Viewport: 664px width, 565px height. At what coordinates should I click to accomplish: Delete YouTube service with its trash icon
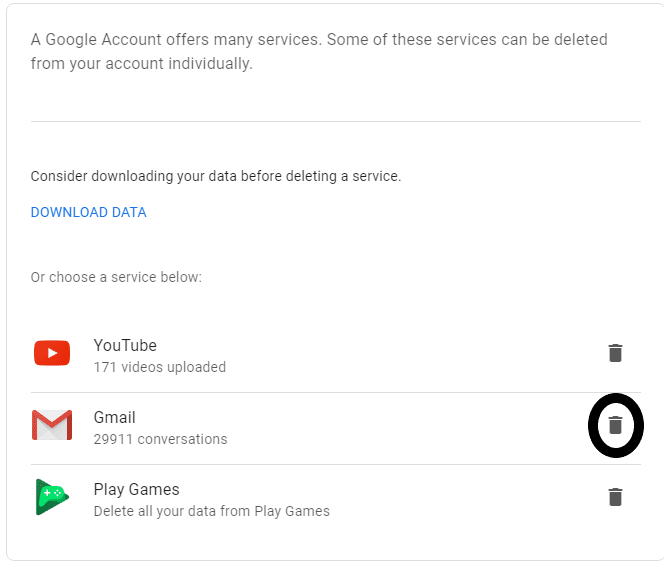tap(615, 353)
